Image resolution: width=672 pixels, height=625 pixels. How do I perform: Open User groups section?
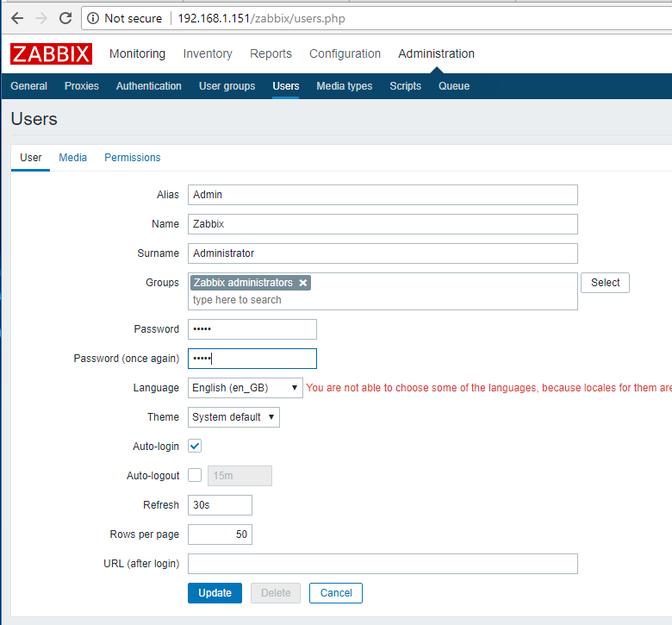[227, 86]
